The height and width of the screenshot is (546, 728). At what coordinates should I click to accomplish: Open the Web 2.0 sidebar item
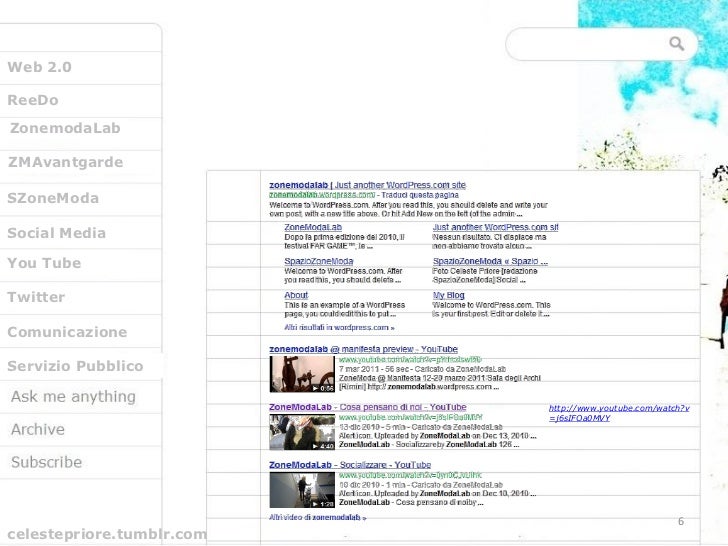point(39,67)
